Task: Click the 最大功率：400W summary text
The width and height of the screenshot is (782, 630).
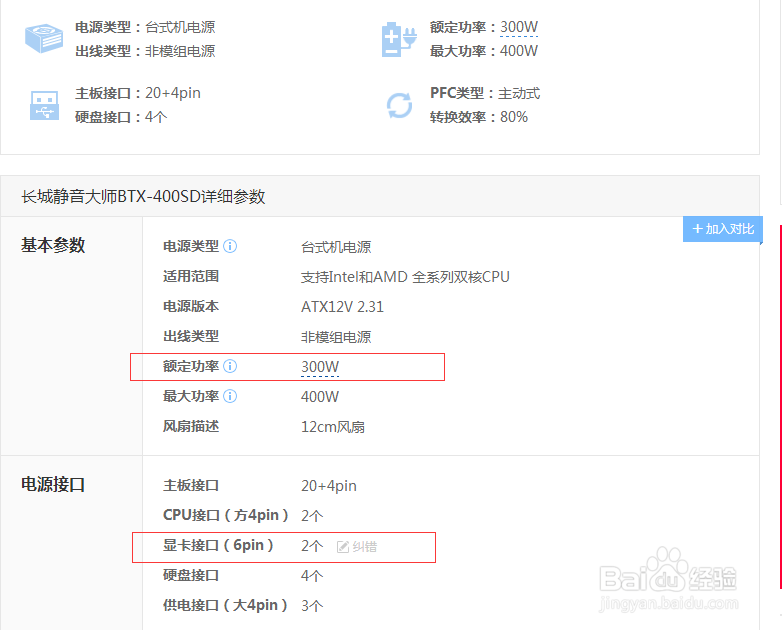Action: (x=484, y=51)
